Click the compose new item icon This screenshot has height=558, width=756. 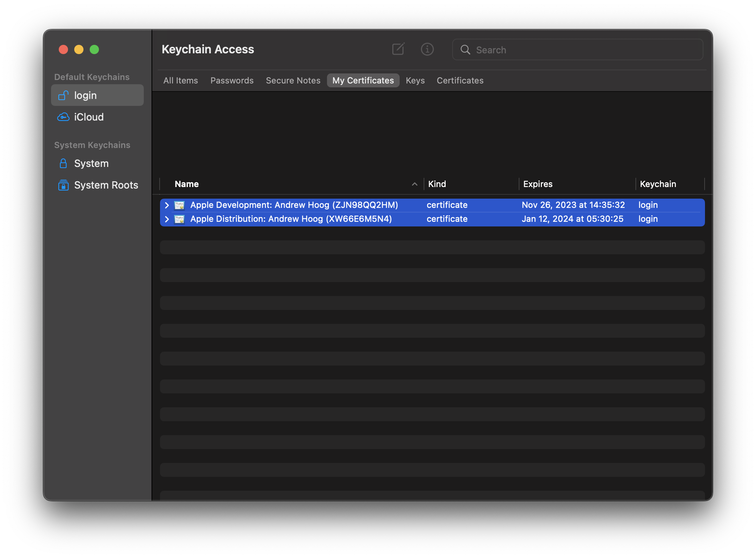click(x=398, y=49)
